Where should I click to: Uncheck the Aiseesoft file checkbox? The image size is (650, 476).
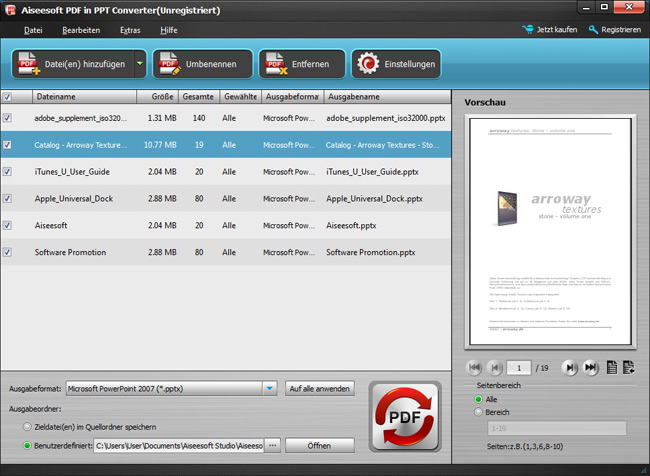(7, 225)
